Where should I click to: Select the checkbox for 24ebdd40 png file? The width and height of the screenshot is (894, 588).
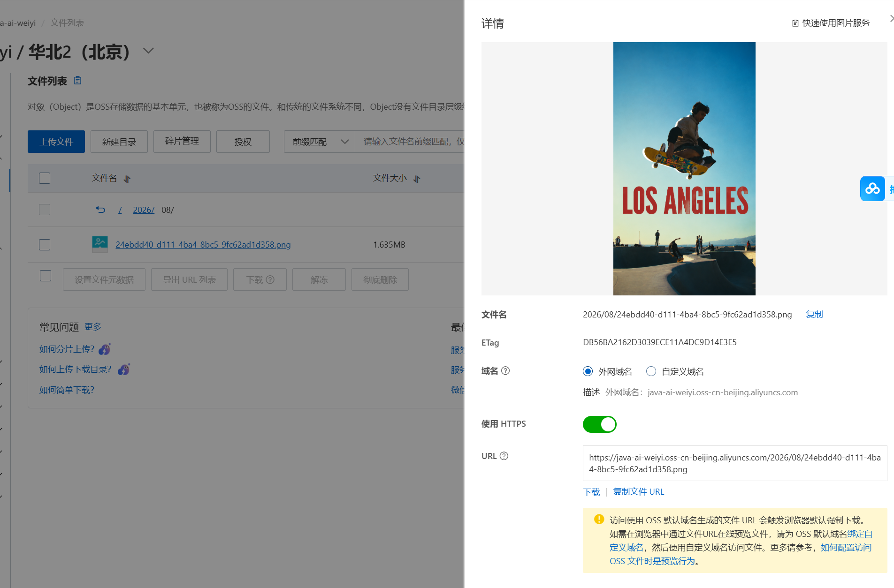point(45,245)
